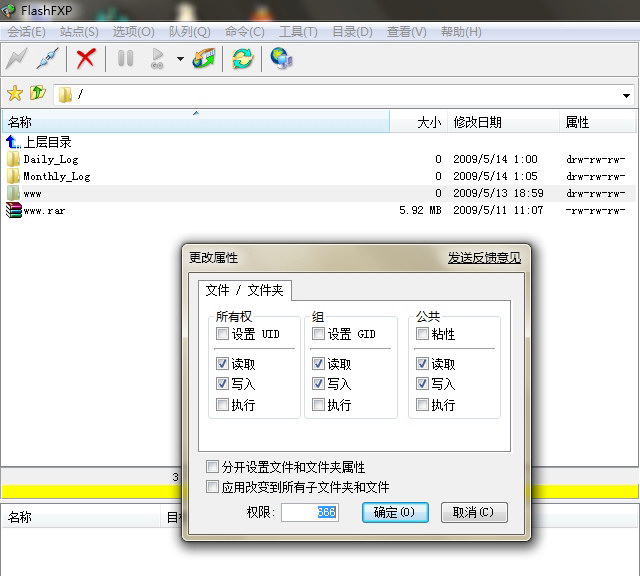Sort by the 属性 column header

[x=598, y=122]
